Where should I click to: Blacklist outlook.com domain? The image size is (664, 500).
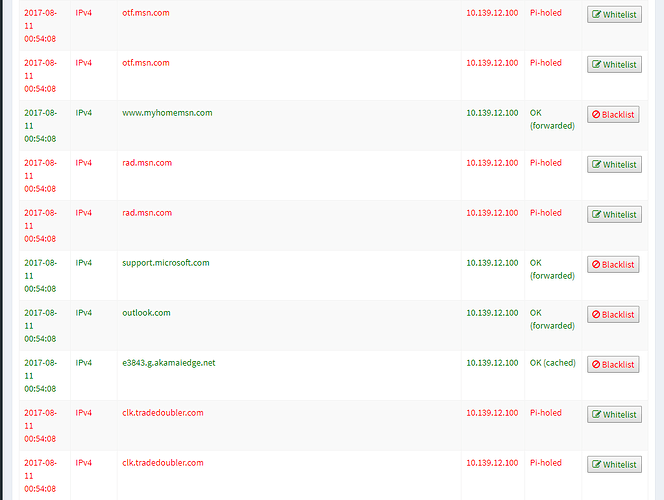[613, 315]
